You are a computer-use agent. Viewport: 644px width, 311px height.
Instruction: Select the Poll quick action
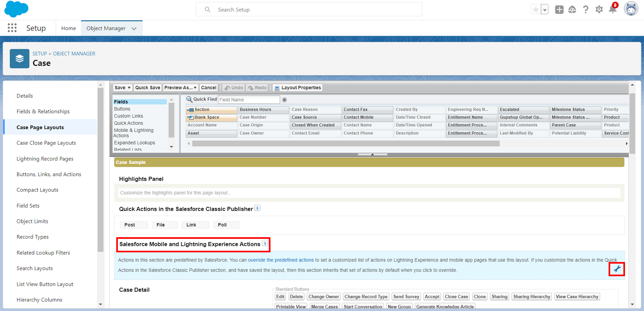[226, 225]
